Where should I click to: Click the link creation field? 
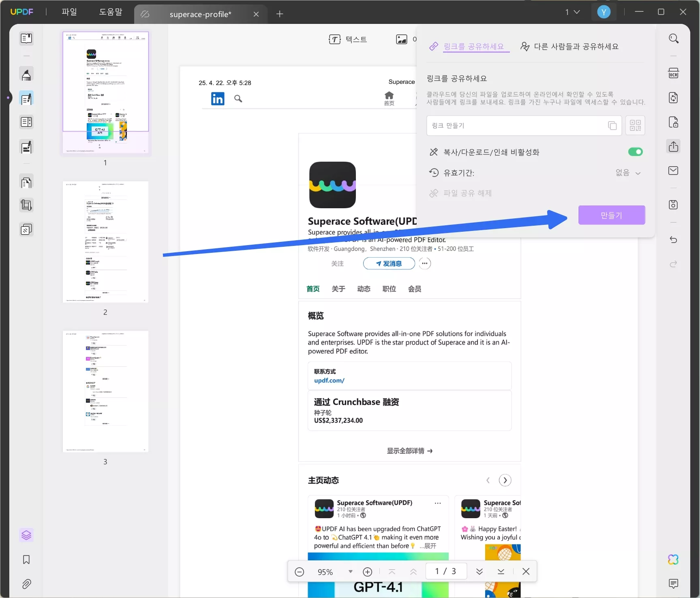pos(524,126)
